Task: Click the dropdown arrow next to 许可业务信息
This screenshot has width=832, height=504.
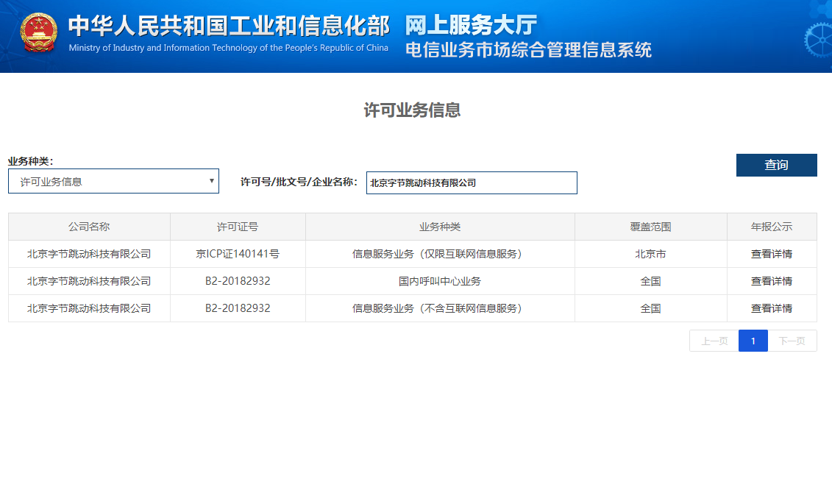Action: (x=212, y=180)
